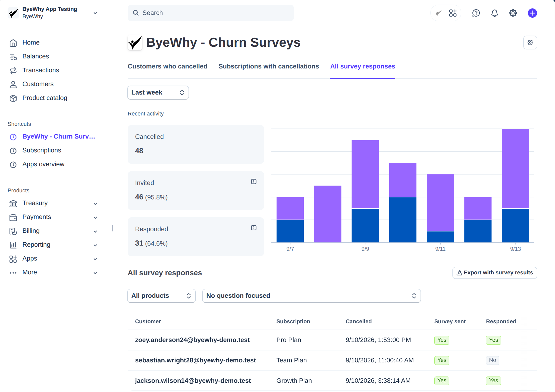Click the ByeWhy checkmark app icon in top bar
The width and height of the screenshot is (555, 392).
[438, 13]
